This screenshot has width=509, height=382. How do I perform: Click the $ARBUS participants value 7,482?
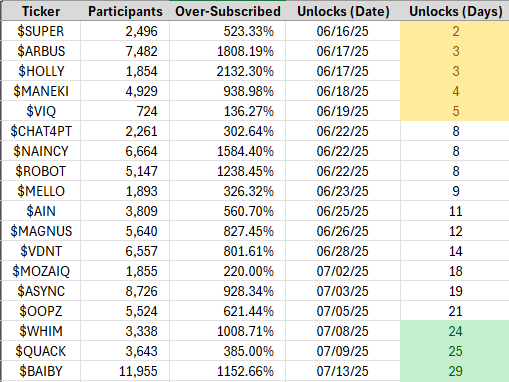125,51
